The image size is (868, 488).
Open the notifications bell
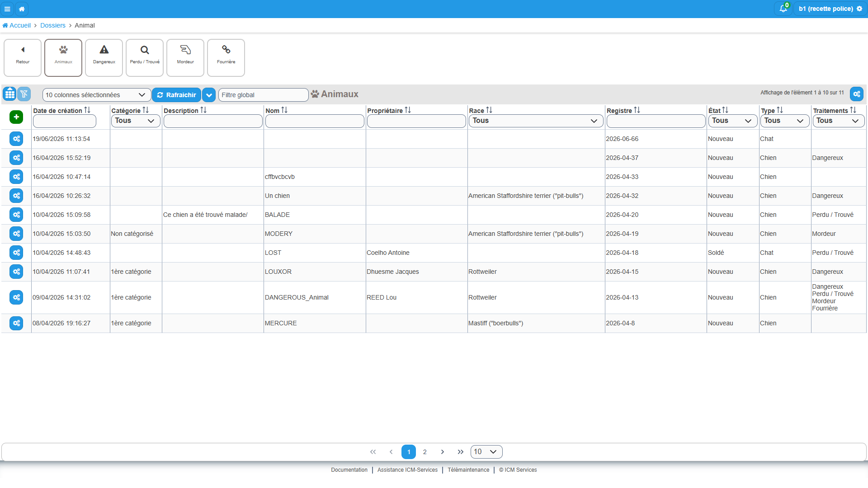click(x=783, y=9)
